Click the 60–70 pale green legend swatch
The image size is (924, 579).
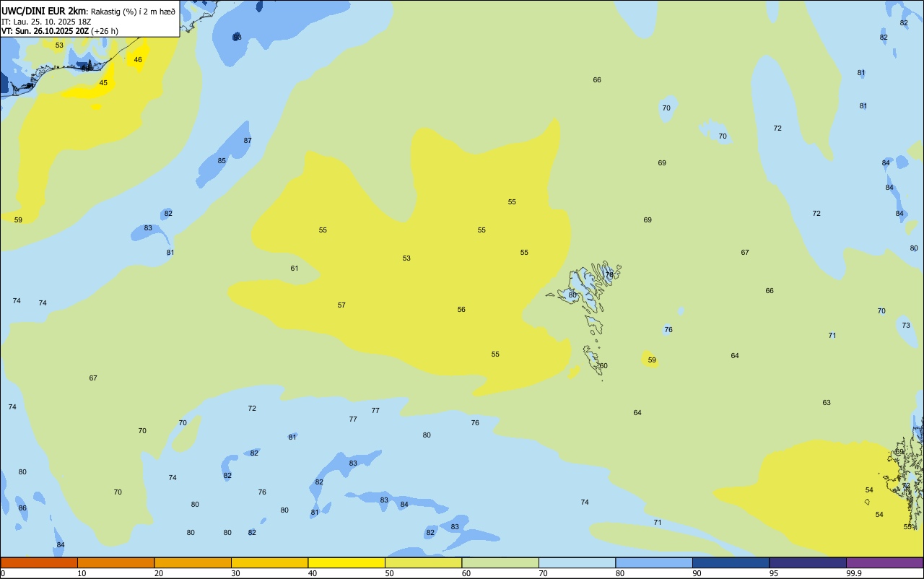tap(500, 562)
